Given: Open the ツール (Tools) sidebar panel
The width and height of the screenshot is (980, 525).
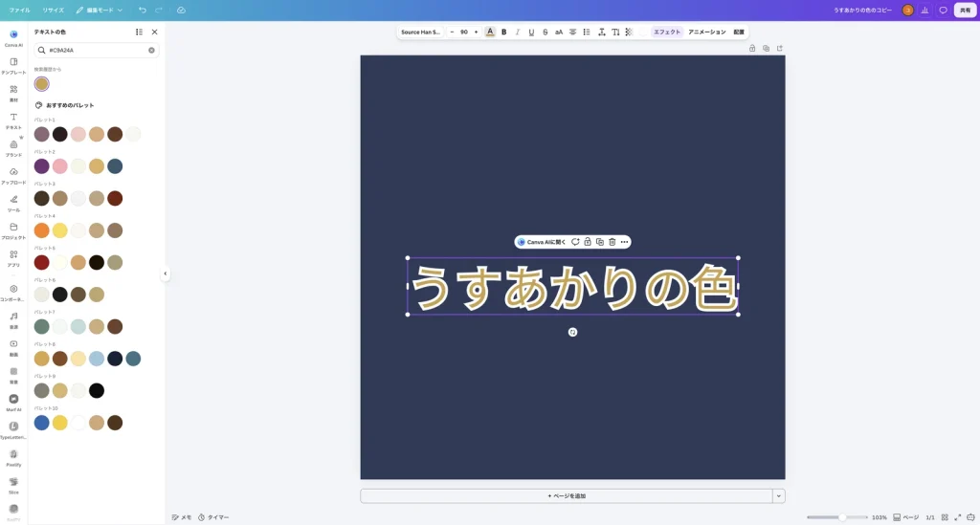Looking at the screenshot, I should coord(13,203).
